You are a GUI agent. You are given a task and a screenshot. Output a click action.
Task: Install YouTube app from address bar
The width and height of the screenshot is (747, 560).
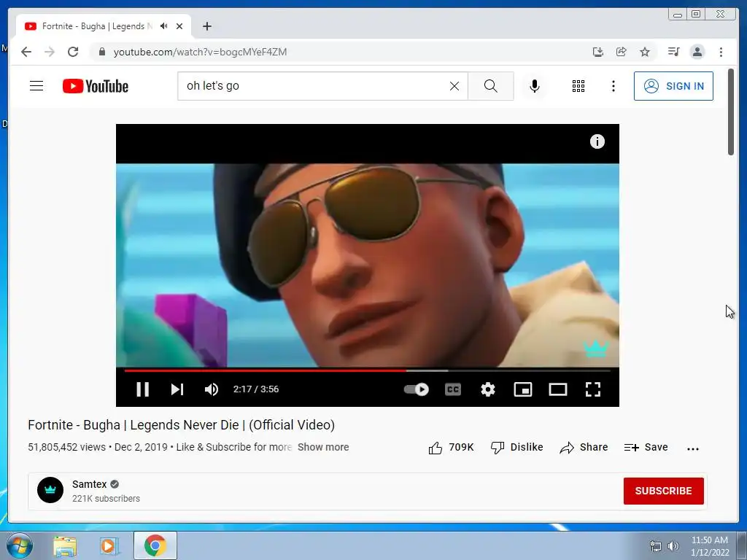pos(598,52)
